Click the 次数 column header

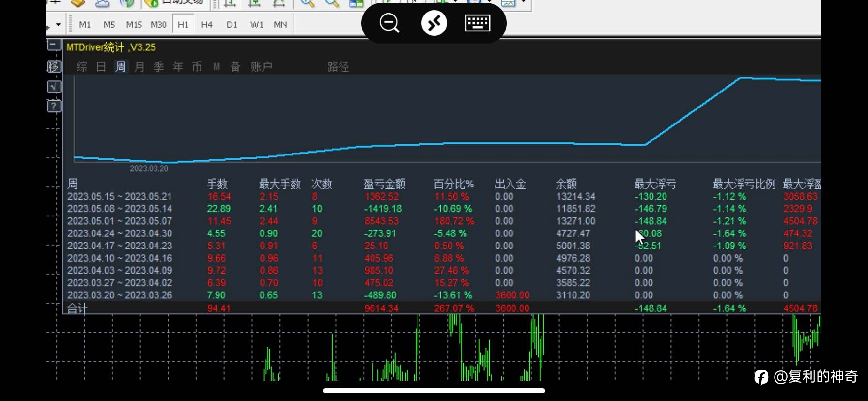point(322,184)
